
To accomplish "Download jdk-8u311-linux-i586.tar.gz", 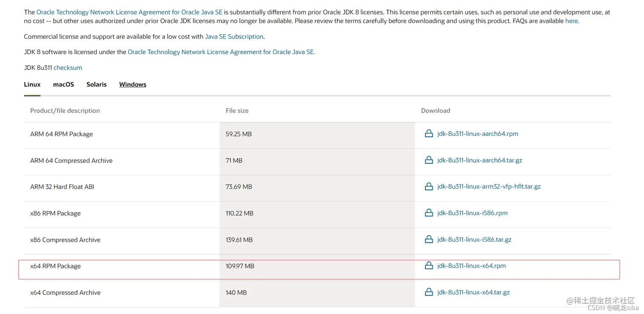I will pyautogui.click(x=474, y=239).
